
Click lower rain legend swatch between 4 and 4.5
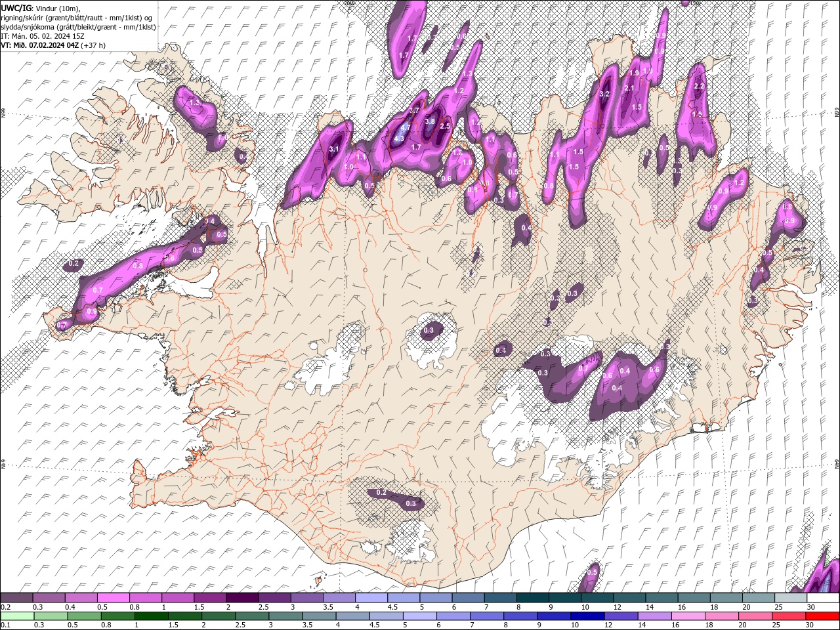(x=353, y=616)
